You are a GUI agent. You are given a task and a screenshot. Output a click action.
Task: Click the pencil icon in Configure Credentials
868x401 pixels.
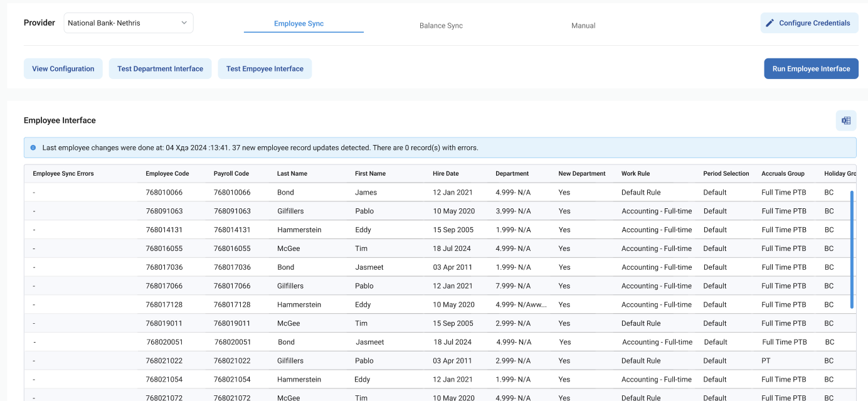(x=770, y=23)
